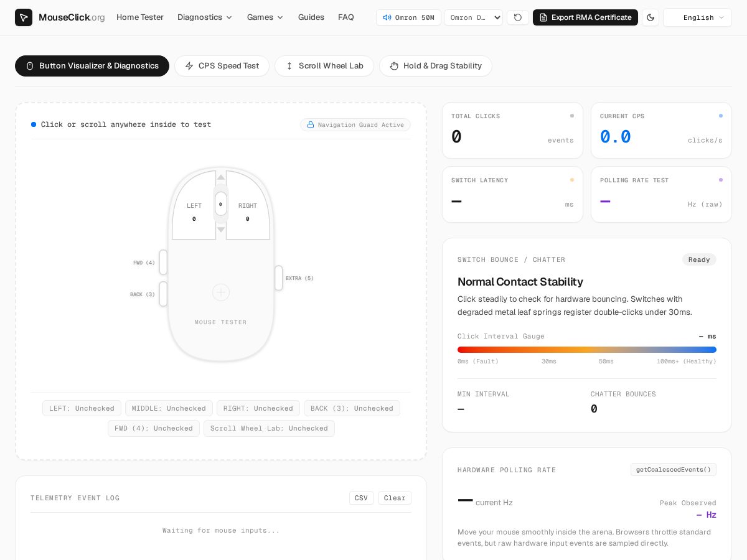Screen dimensions: 747x560
Task: Open the Diagnostics dropdown menu
Action: 205,17
